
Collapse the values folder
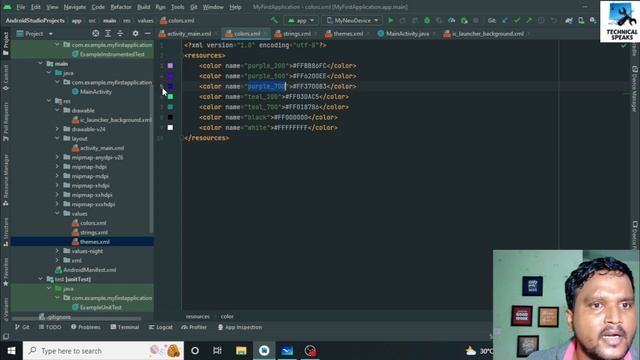[x=57, y=213]
